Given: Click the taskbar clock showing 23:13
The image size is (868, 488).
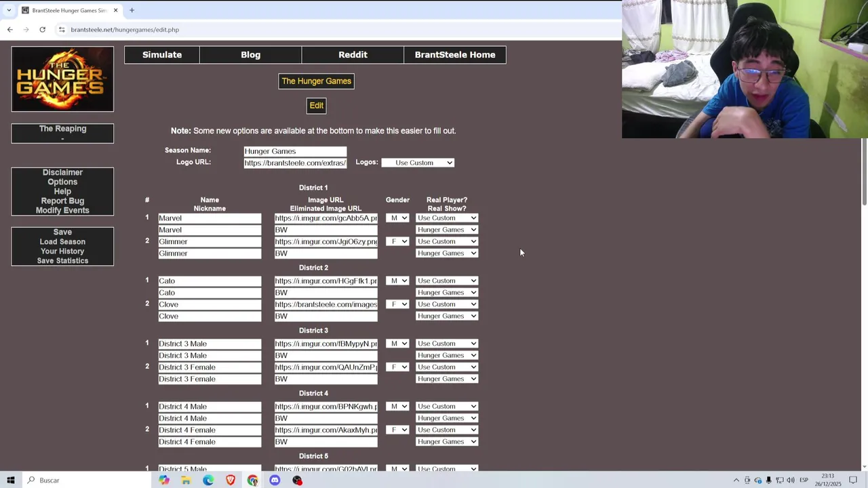Looking at the screenshot, I should pos(827,480).
